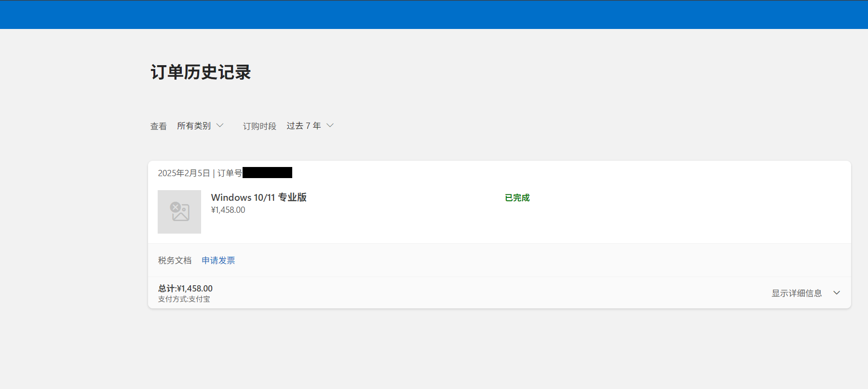Screen dimensions: 868x389
Task: Click the 订购时段 filter label
Action: [259, 126]
